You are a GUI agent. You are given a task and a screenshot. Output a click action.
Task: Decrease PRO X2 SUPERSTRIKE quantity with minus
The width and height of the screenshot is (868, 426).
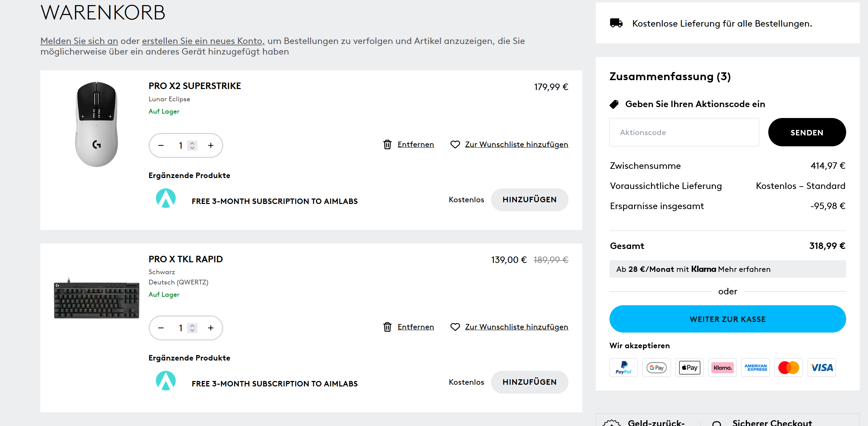point(161,146)
